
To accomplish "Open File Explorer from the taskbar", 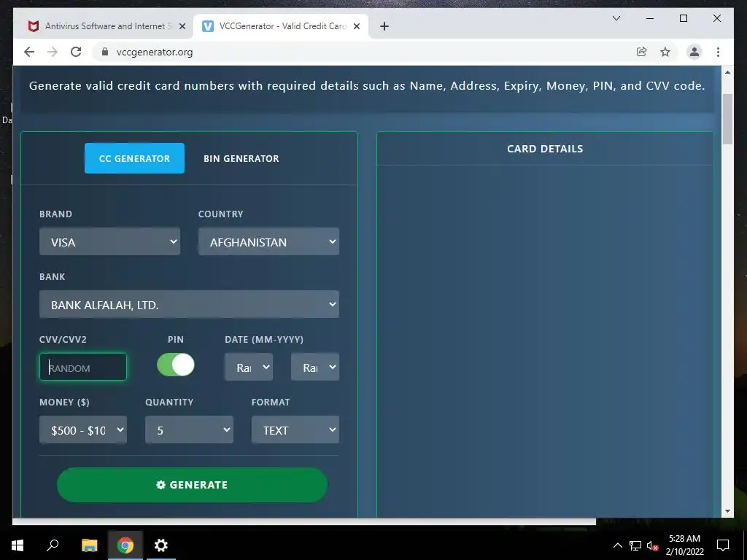I will [x=89, y=545].
